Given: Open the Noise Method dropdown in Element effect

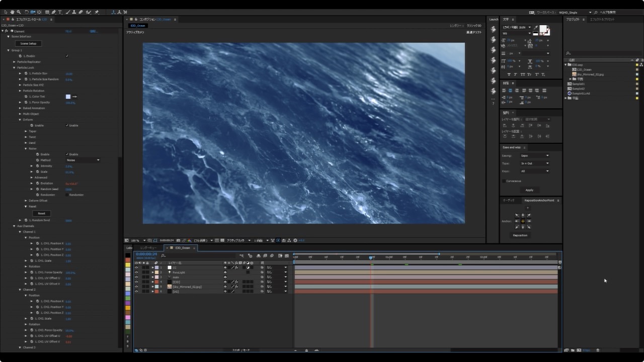Looking at the screenshot, I should pyautogui.click(x=83, y=160).
